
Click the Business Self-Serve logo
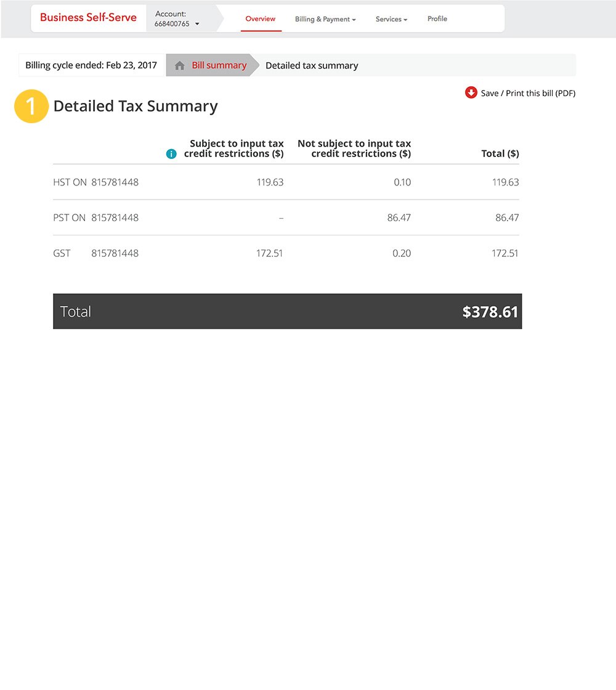(88, 17)
